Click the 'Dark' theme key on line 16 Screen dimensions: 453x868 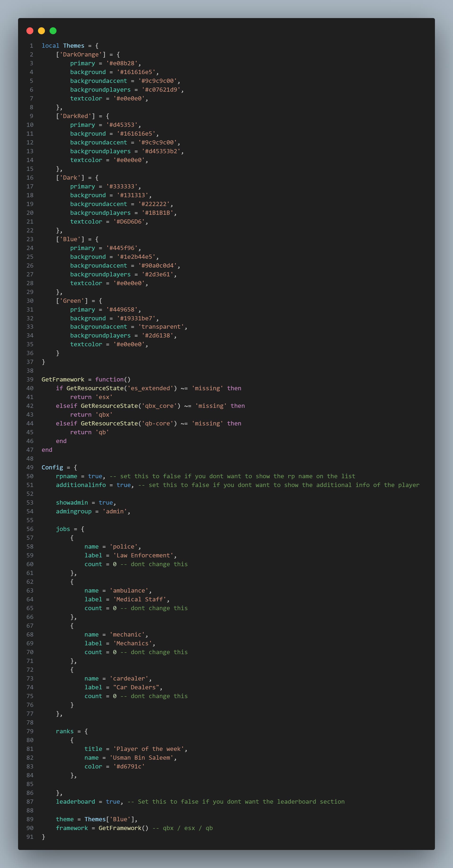70,178
